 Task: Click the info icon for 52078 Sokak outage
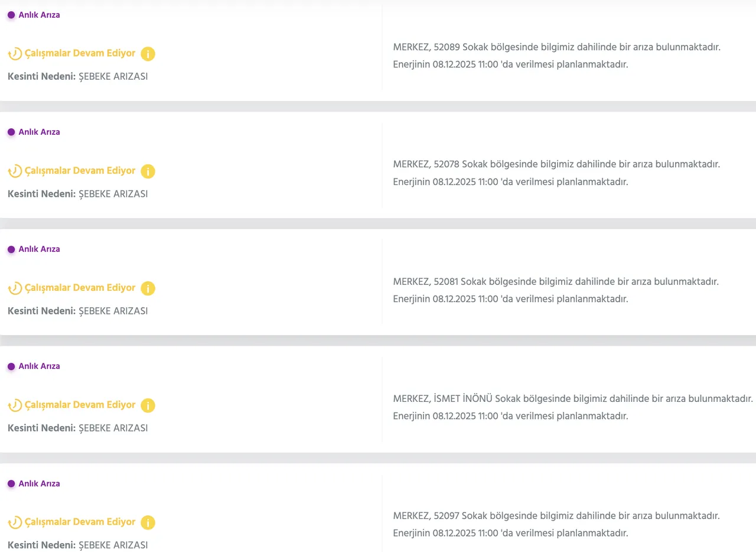(148, 171)
